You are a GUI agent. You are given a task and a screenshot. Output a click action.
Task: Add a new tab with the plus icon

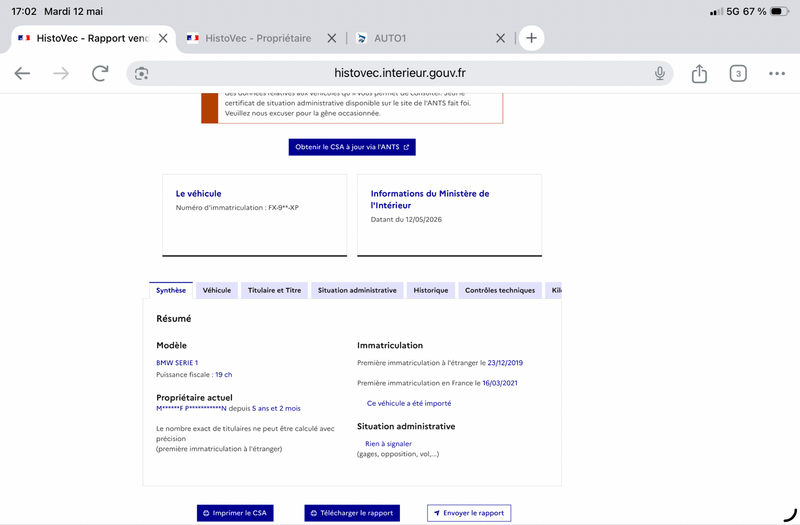click(x=531, y=38)
